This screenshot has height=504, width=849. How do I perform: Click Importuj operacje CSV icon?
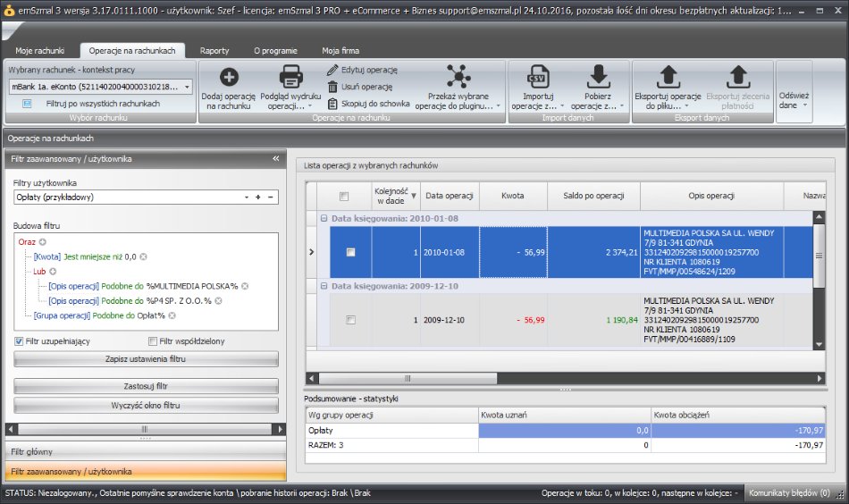point(537,77)
